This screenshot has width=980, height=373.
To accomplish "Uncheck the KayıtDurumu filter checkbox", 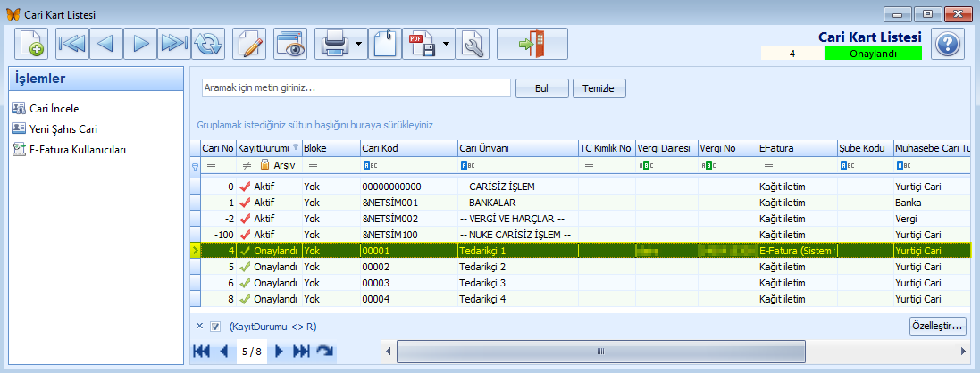I will point(215,326).
